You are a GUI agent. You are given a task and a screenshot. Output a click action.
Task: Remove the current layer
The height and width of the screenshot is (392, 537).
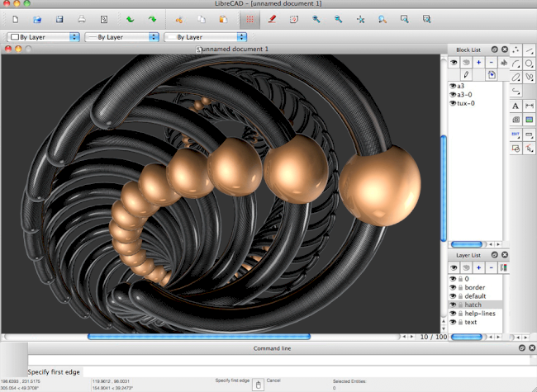[492, 268]
